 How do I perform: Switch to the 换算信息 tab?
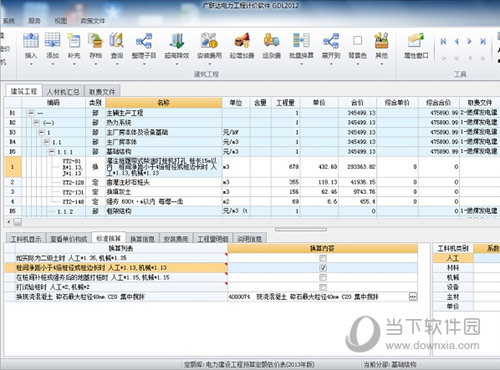(x=142, y=239)
